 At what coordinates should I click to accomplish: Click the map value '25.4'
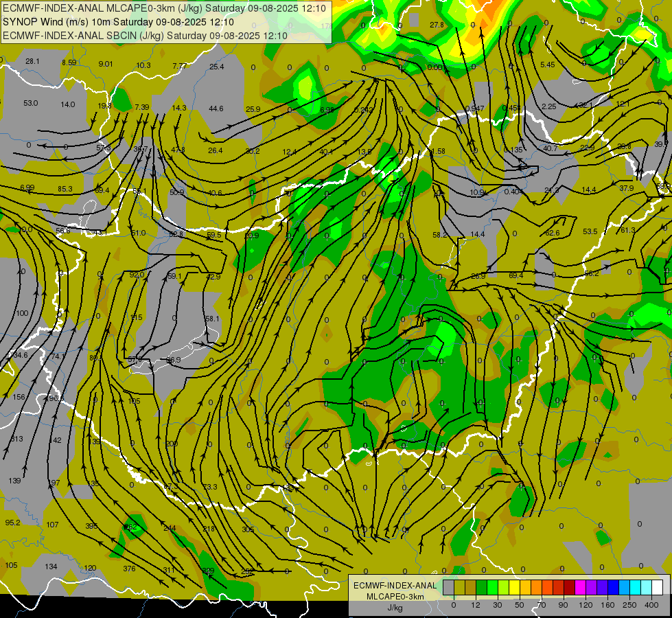coord(217,67)
